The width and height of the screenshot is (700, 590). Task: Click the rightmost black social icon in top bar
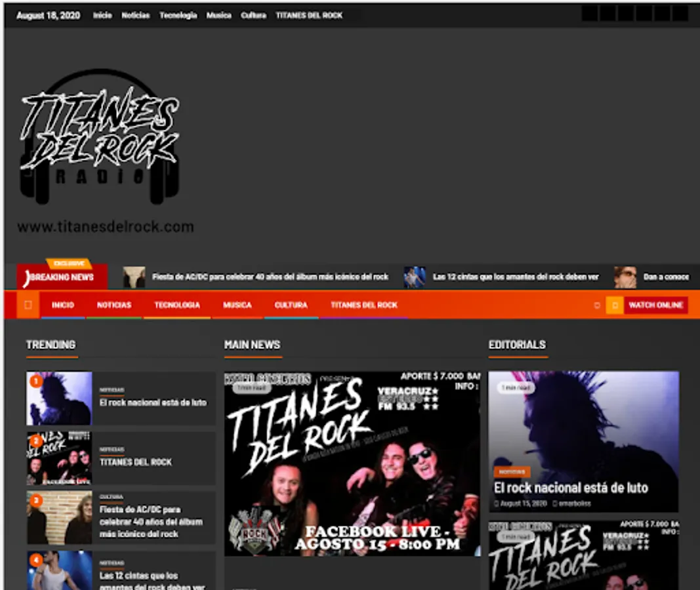coord(680,14)
